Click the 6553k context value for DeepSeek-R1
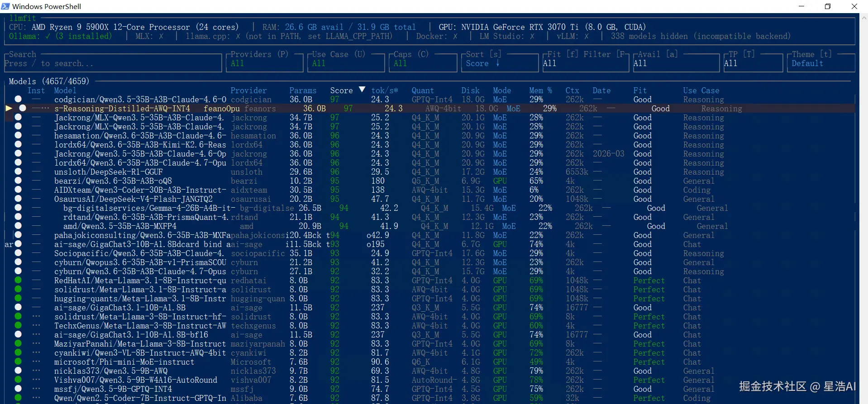 [577, 172]
